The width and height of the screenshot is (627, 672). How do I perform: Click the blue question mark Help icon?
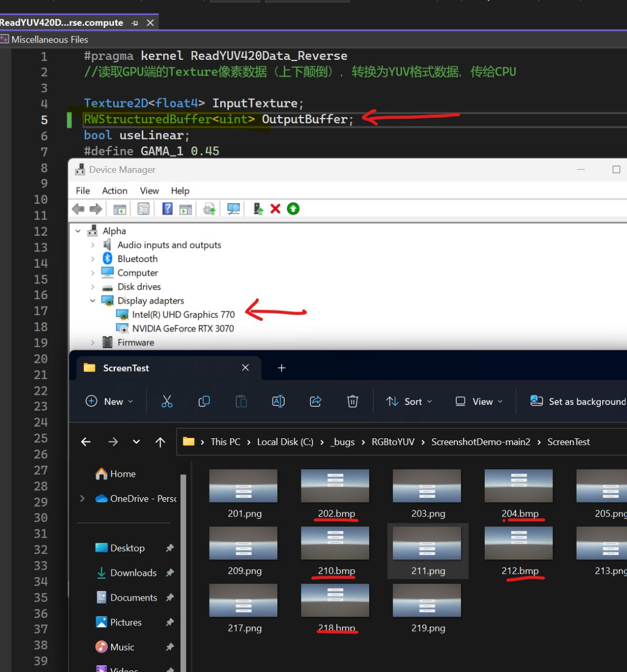pos(167,209)
